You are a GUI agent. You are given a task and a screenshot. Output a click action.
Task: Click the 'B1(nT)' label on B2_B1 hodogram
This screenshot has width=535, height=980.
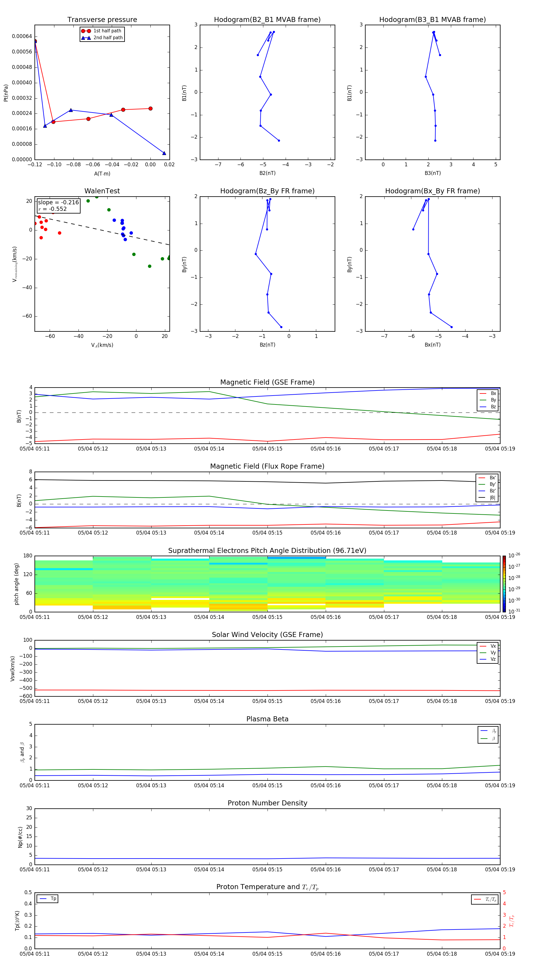pos(184,92)
